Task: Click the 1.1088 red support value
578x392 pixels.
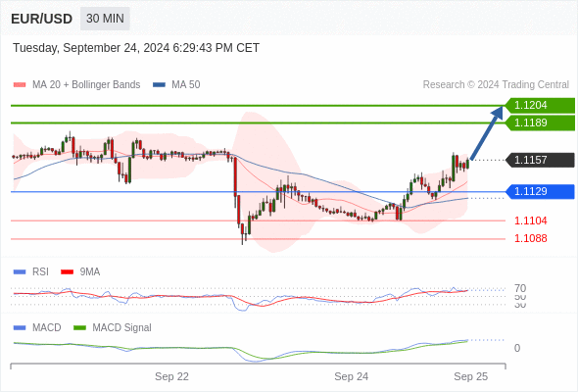Action: 530,238
